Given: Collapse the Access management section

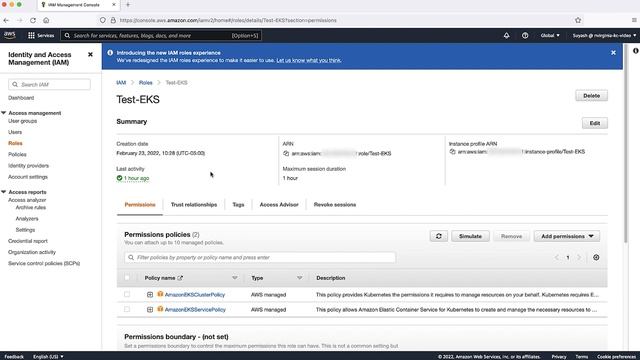Looking at the screenshot, I should [4, 113].
